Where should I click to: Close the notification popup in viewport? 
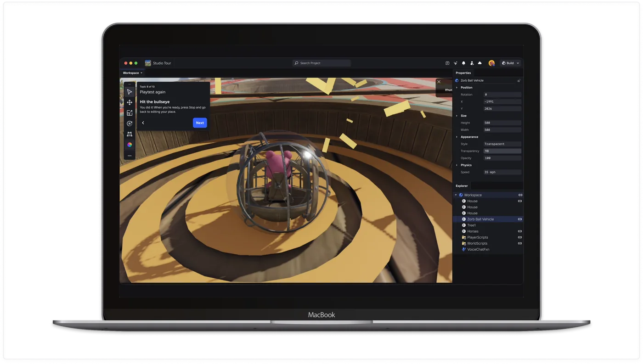(439, 82)
